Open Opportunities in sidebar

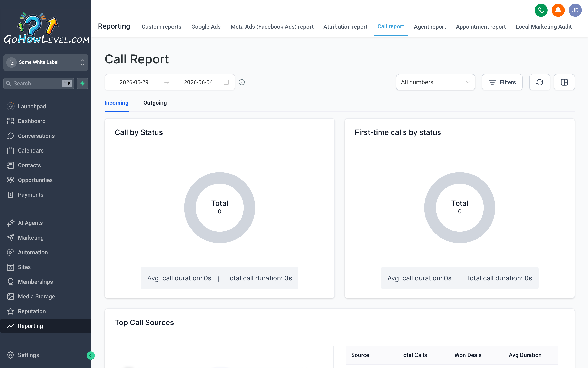(x=46, y=180)
